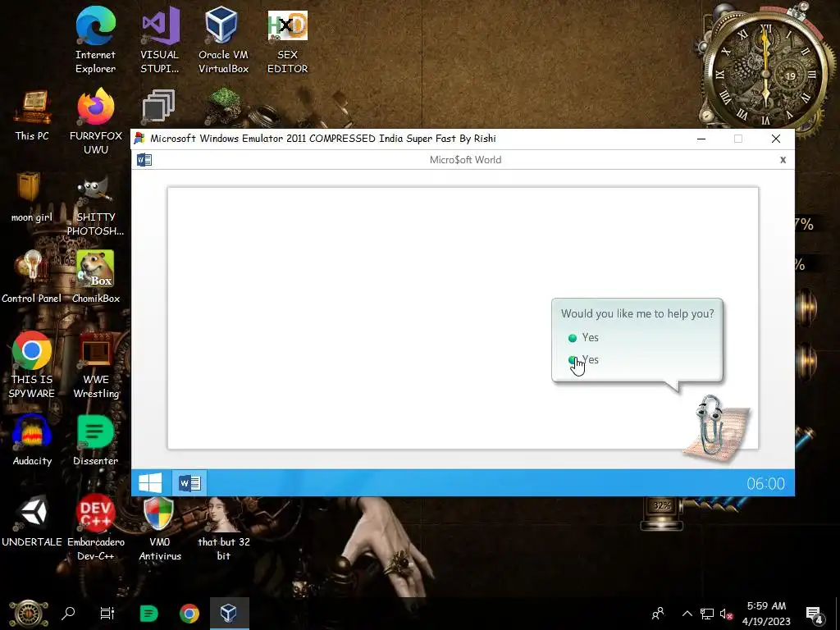
Task: Close the Micro$oft World inner window
Action: click(x=783, y=160)
